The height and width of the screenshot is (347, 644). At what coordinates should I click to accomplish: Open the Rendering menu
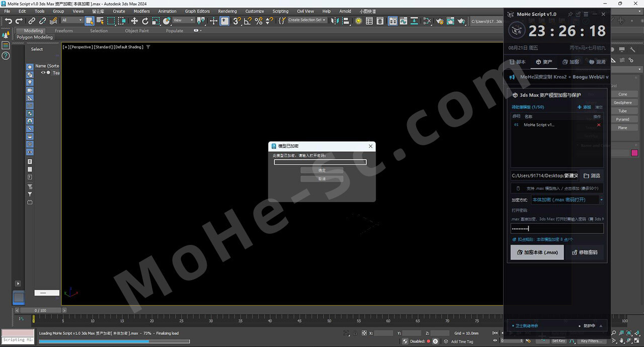click(x=227, y=11)
